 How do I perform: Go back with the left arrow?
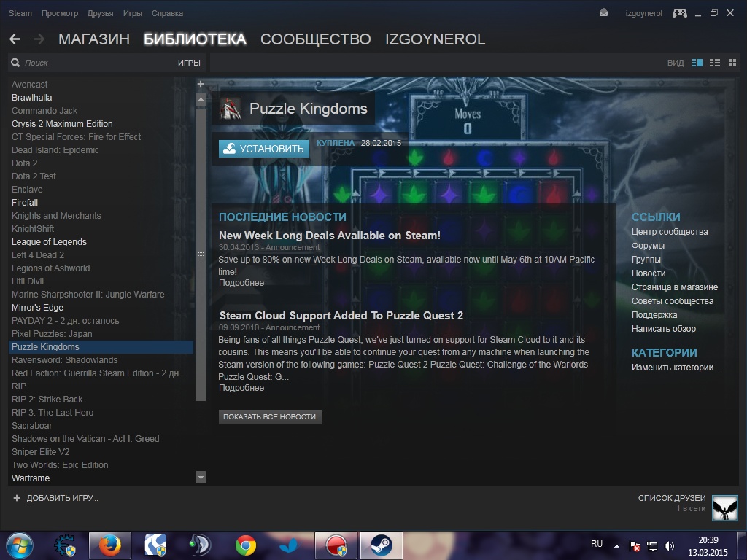pos(15,39)
